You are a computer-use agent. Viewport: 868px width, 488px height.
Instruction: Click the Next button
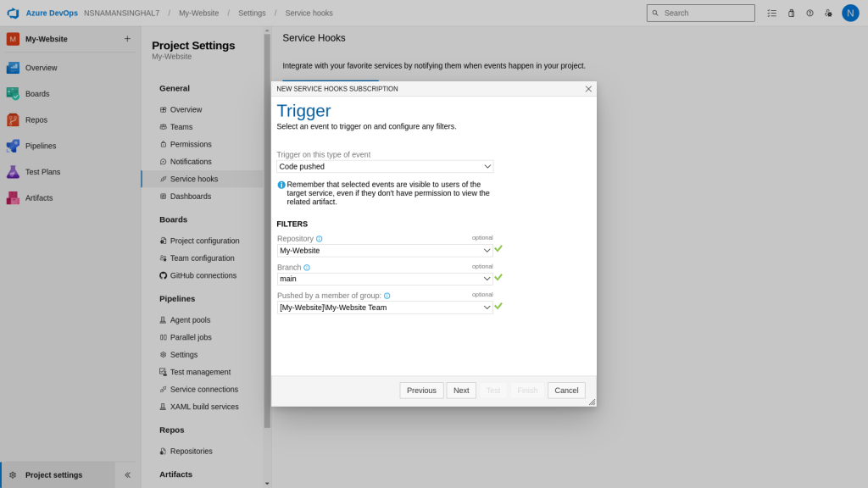coord(461,391)
